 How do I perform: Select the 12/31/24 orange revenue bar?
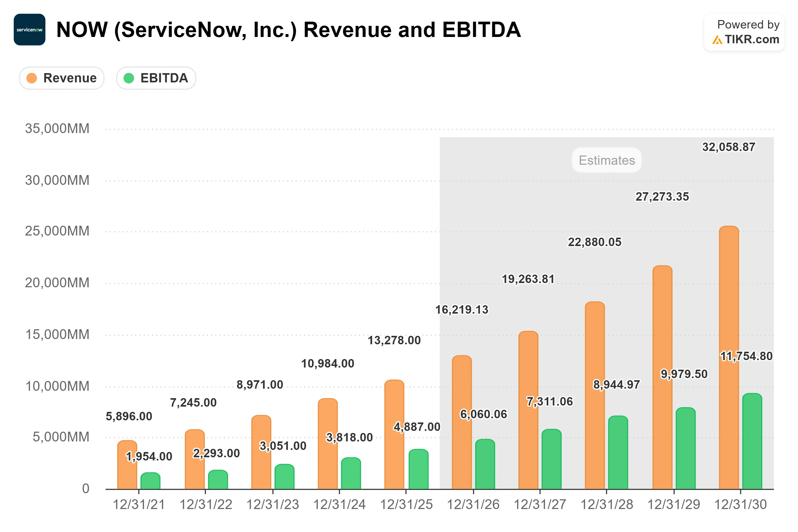tap(328, 444)
